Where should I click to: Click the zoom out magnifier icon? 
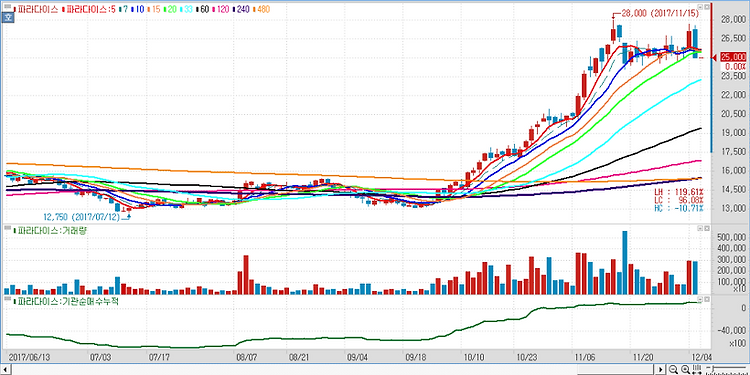673,369
